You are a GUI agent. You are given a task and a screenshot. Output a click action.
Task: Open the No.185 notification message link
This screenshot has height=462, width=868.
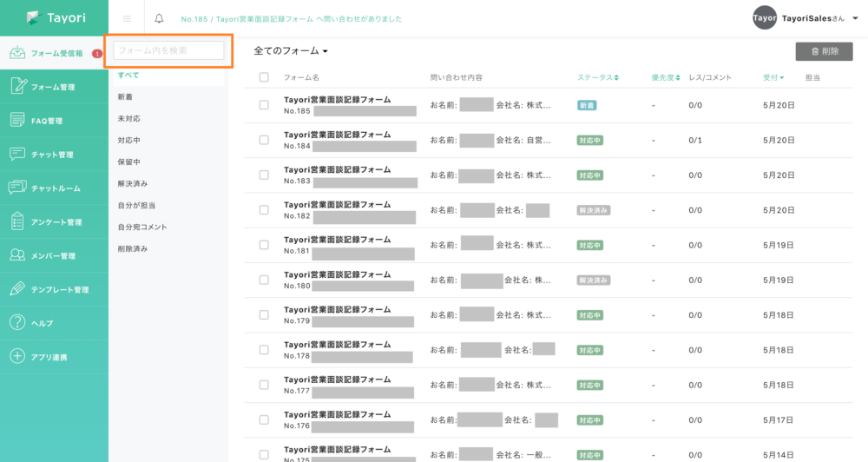click(291, 19)
